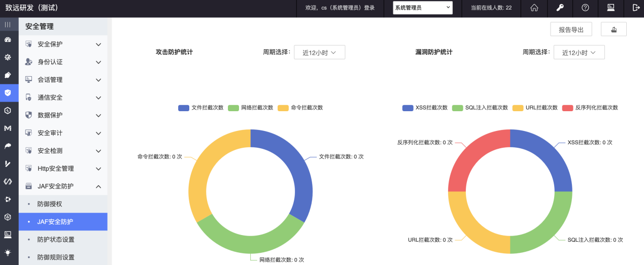Viewport: 644px width, 265px height.
Task: Toggle 文件拦截次数 legend in attack chart
Action: pyautogui.click(x=201, y=108)
